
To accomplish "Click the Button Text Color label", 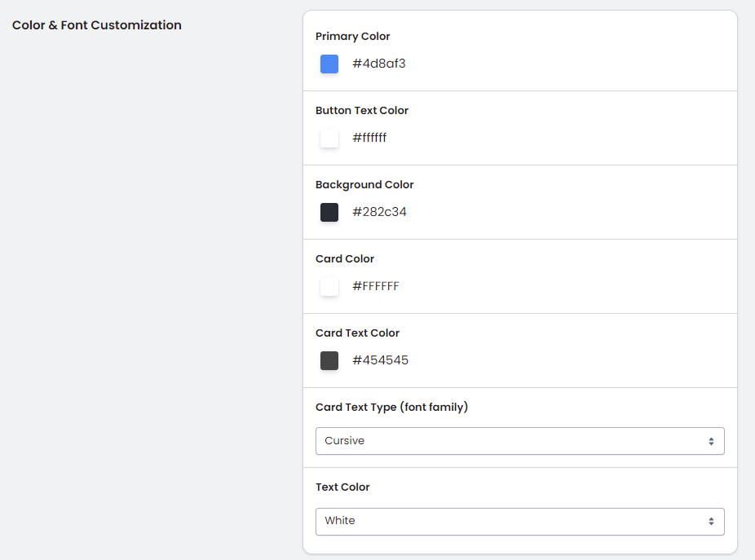I will pyautogui.click(x=362, y=111).
